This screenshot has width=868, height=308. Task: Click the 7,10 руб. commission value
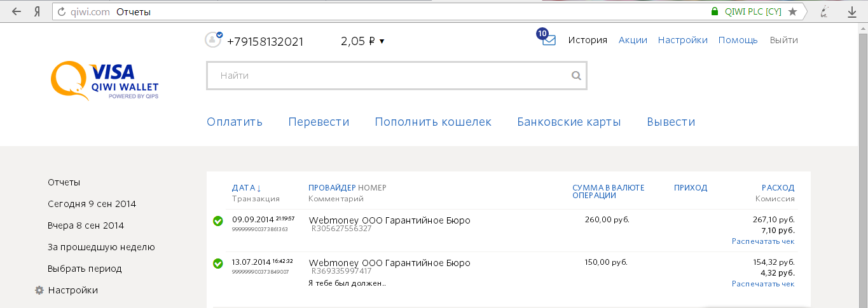click(778, 231)
